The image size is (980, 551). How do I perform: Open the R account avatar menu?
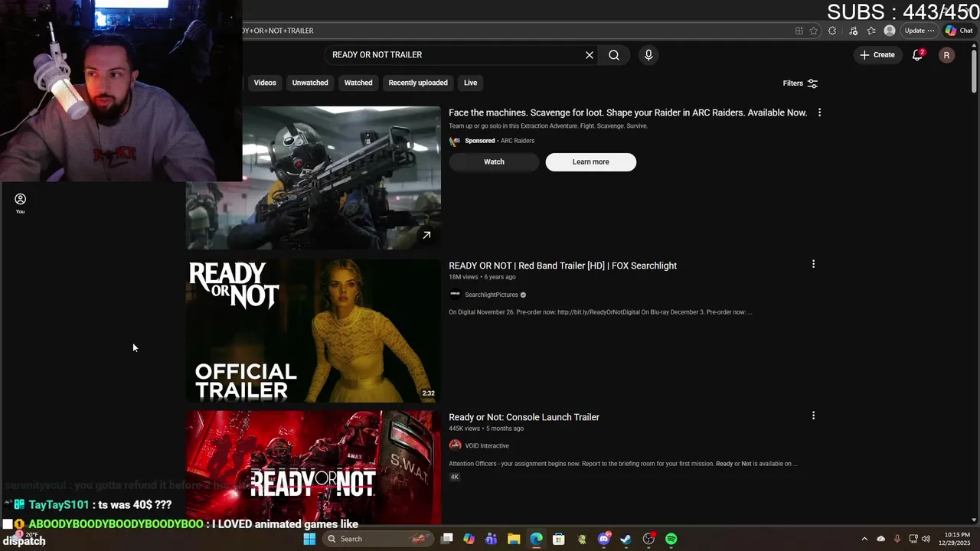tap(947, 55)
